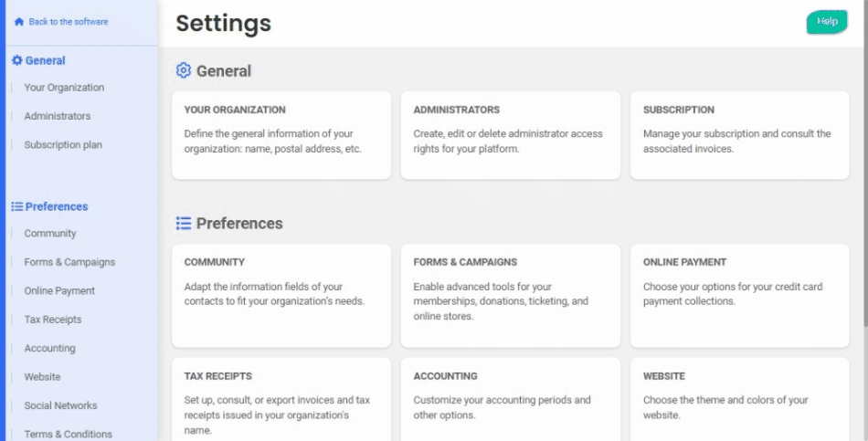Open the Online Payment card
The height and width of the screenshot is (441, 868).
[x=739, y=296]
